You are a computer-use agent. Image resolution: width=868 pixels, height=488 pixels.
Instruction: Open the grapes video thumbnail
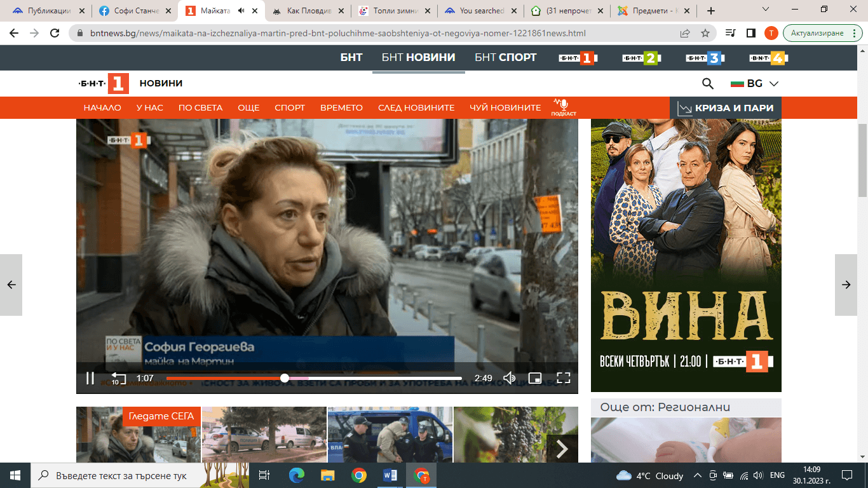[515, 435]
